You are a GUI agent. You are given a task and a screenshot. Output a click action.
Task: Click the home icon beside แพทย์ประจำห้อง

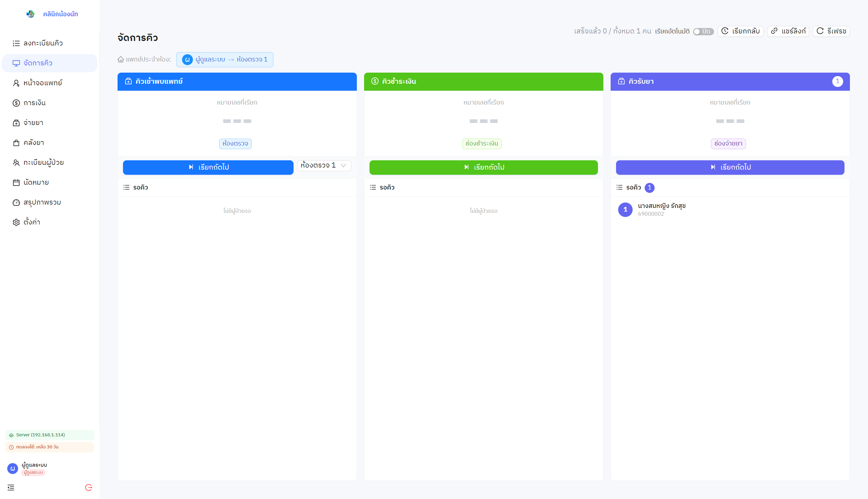click(x=121, y=59)
